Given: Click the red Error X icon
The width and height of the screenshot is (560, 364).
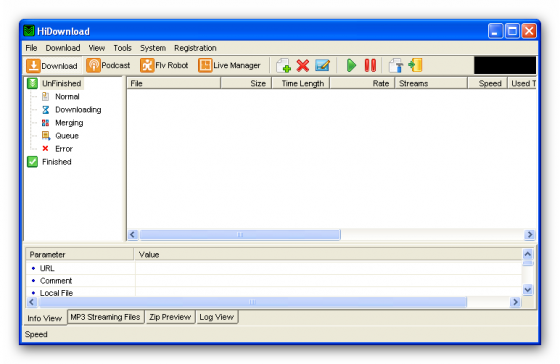Looking at the screenshot, I should coord(45,148).
